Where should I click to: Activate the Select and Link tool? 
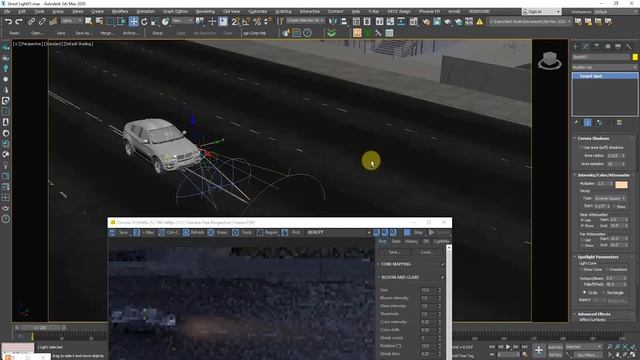pos(31,22)
